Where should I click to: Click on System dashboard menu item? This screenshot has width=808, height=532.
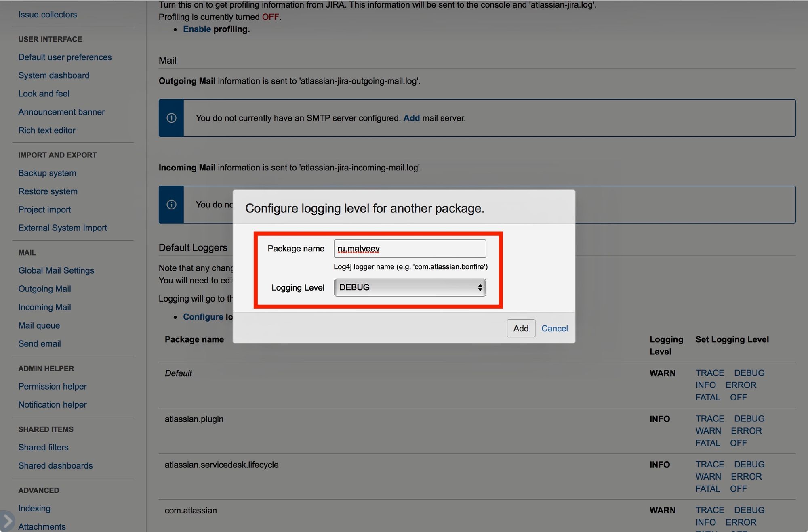coord(54,75)
